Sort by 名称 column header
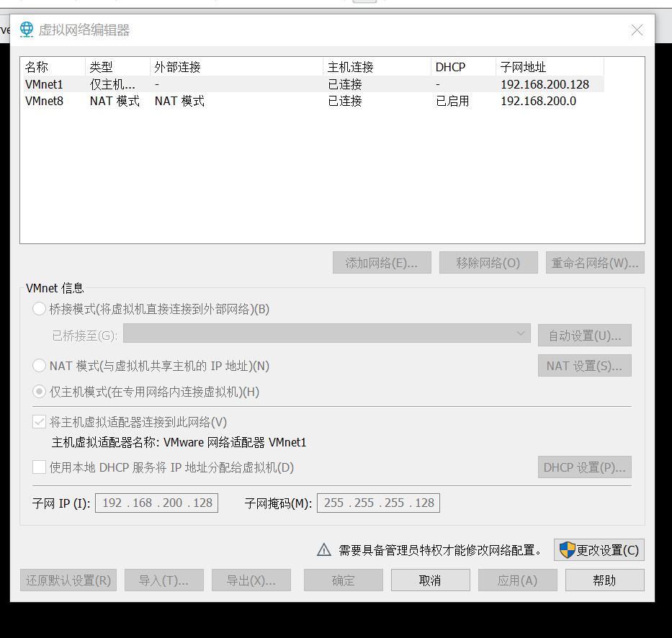This screenshot has width=672, height=638. click(53, 67)
